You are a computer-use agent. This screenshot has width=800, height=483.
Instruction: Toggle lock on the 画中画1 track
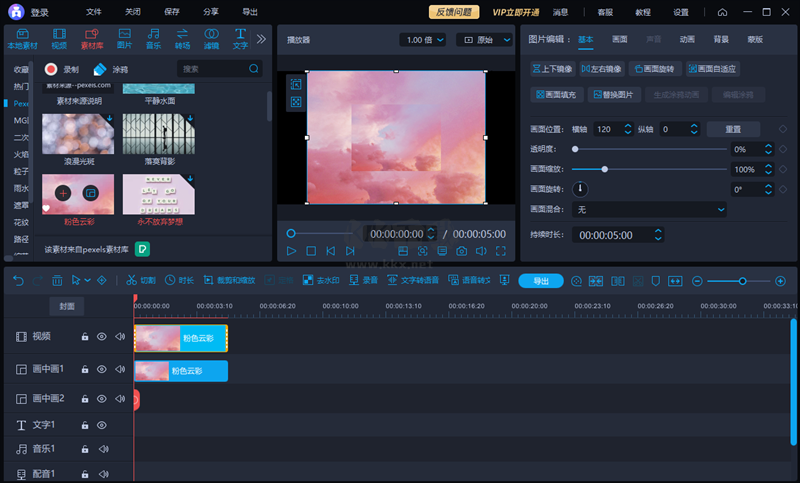click(85, 370)
